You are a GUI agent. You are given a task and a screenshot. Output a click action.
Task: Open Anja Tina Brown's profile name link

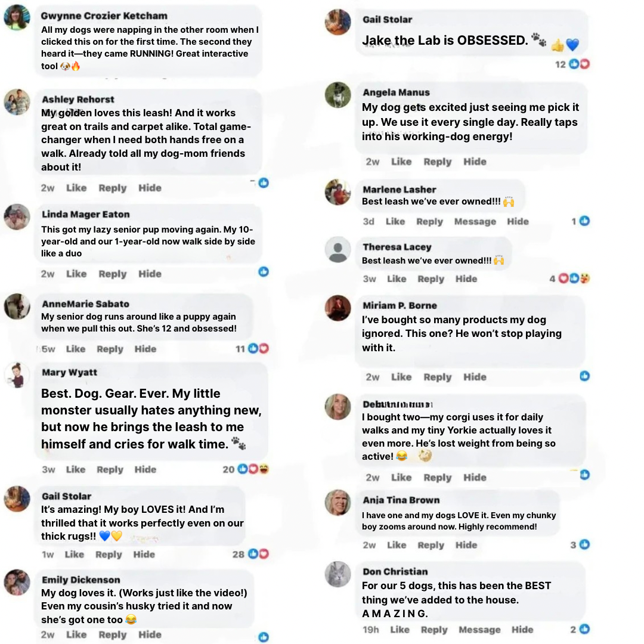point(401,500)
